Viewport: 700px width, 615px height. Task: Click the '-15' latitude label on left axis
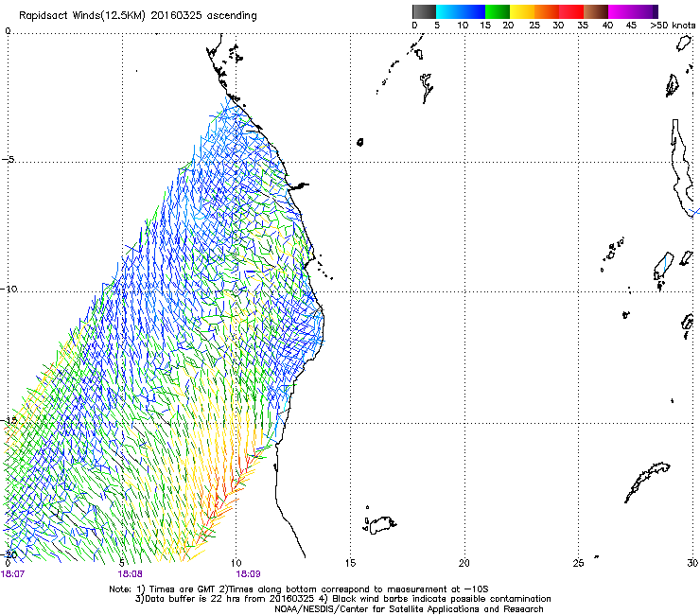click(9, 420)
